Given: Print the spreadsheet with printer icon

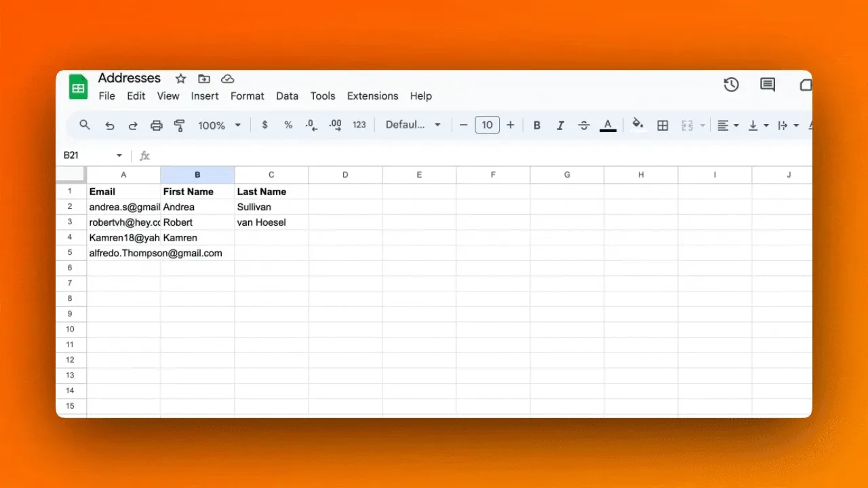Looking at the screenshot, I should coord(157,125).
